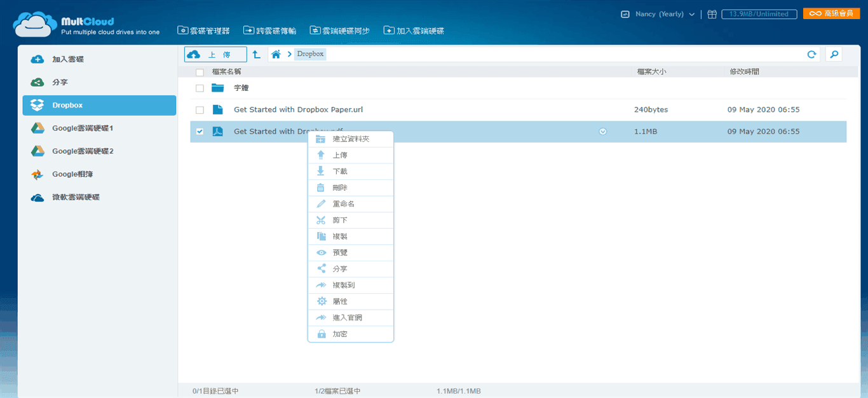Check the Dropbox Paper.url file checkbox
Image resolution: width=868 pixels, height=398 pixels.
point(200,110)
